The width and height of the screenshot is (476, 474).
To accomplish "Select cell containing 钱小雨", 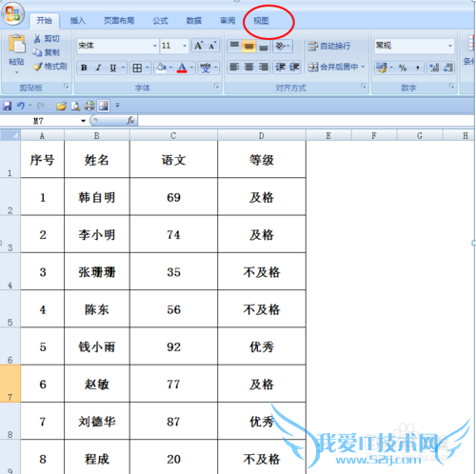I will [97, 346].
